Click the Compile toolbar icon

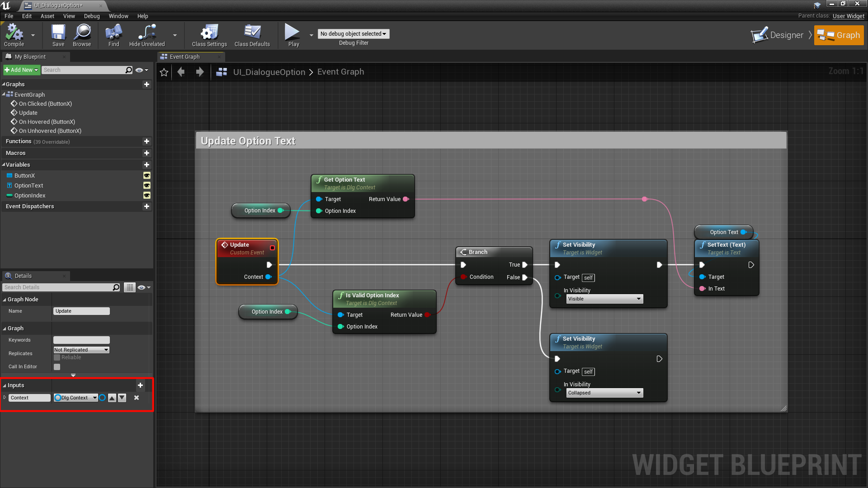14,35
